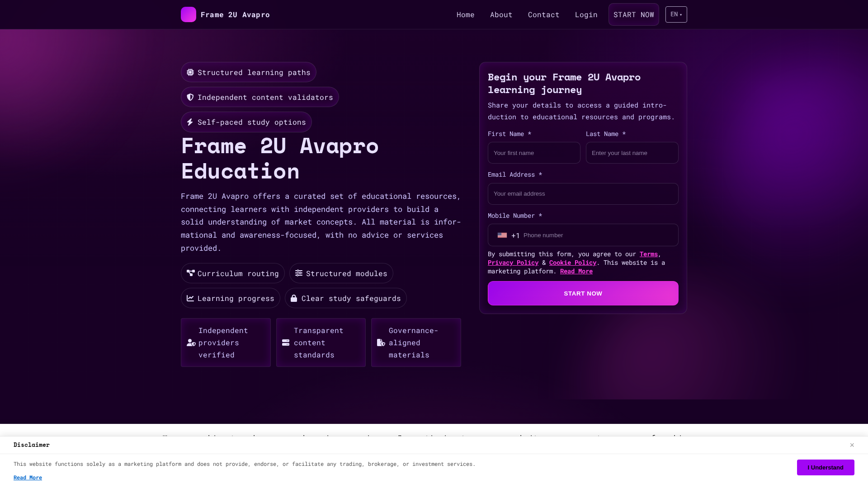This screenshot has height=488, width=868.
Task: Click the Transparent content standards card text
Action: 319,343
